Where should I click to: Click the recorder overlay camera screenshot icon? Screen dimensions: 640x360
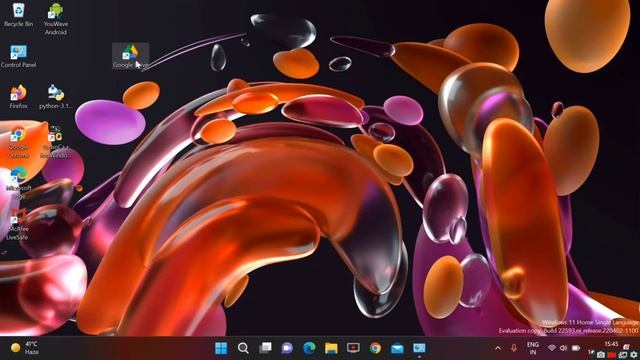[x=600, y=355]
